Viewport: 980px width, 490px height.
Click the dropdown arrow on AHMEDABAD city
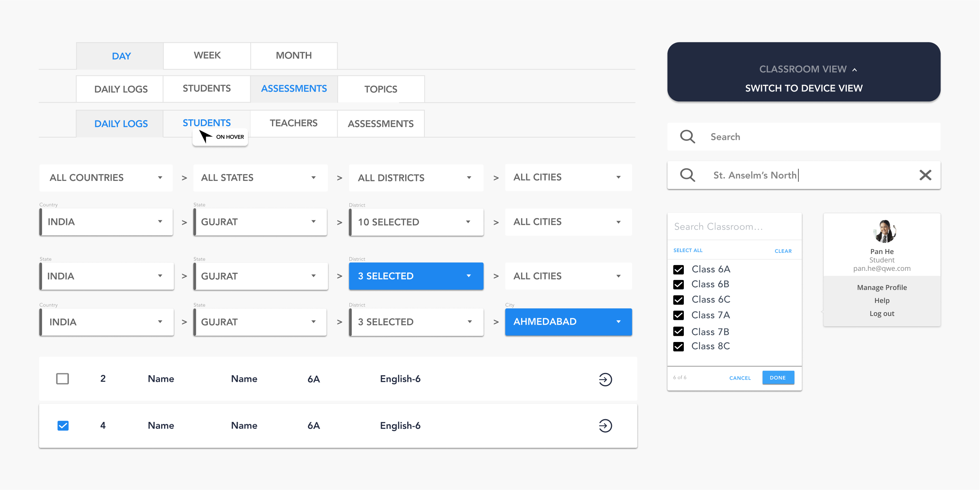618,322
